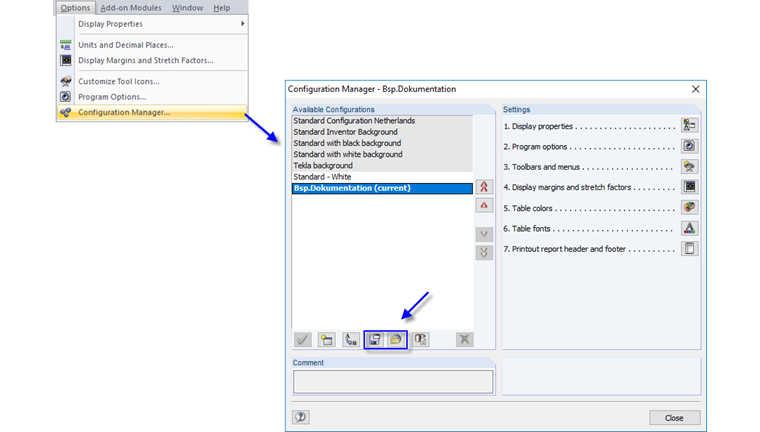This screenshot has width=760, height=432.
Task: Click the Customize Tool Icons menu icon
Action: [x=65, y=81]
